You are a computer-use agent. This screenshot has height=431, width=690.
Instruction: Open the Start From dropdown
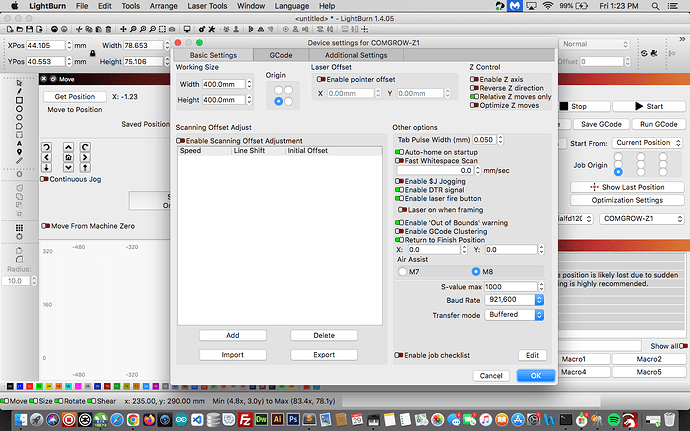point(647,143)
